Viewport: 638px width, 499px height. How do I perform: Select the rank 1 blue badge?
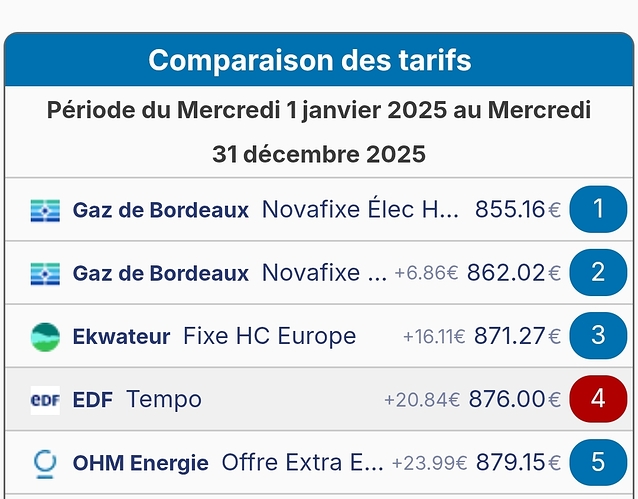pos(598,209)
